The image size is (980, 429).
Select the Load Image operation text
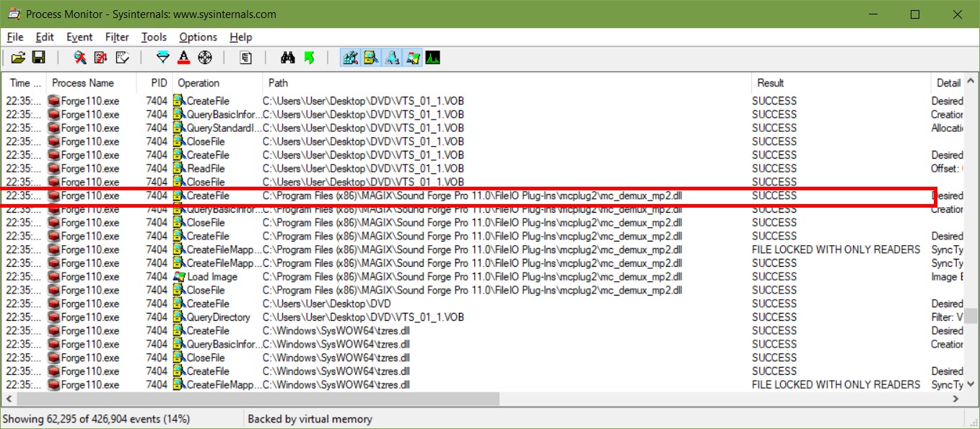pos(212,277)
